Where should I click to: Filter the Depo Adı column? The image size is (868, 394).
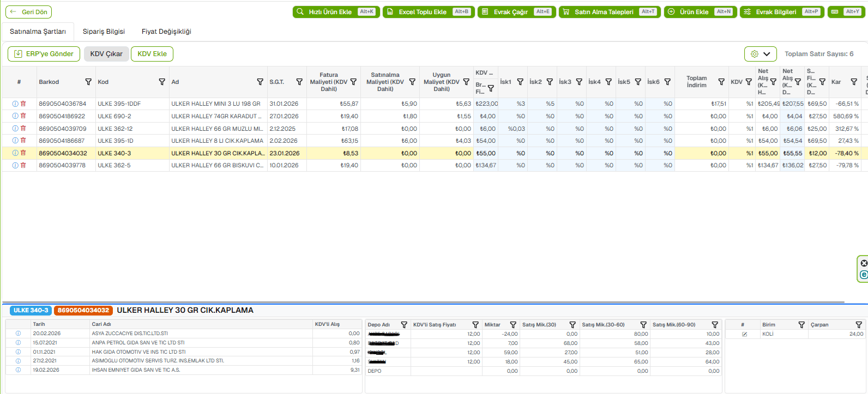pyautogui.click(x=404, y=325)
